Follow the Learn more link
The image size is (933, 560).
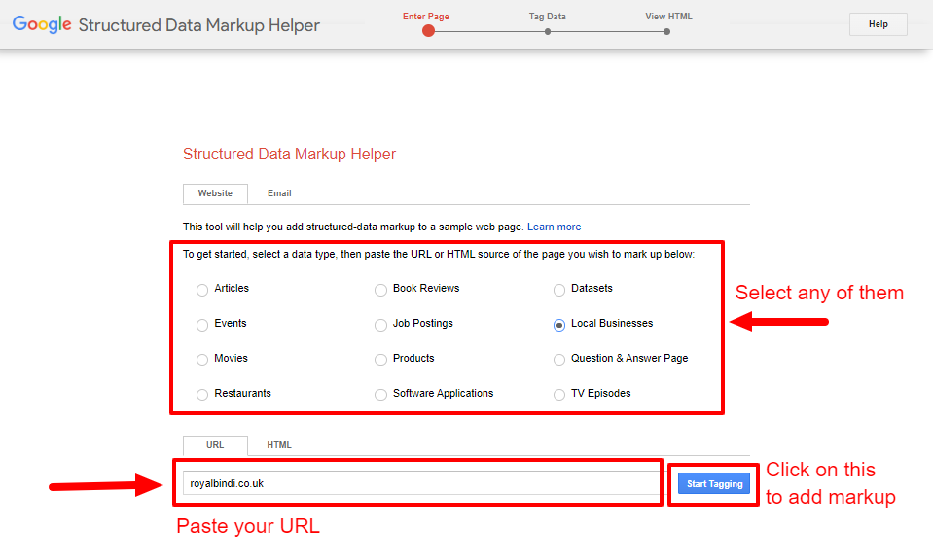554,227
